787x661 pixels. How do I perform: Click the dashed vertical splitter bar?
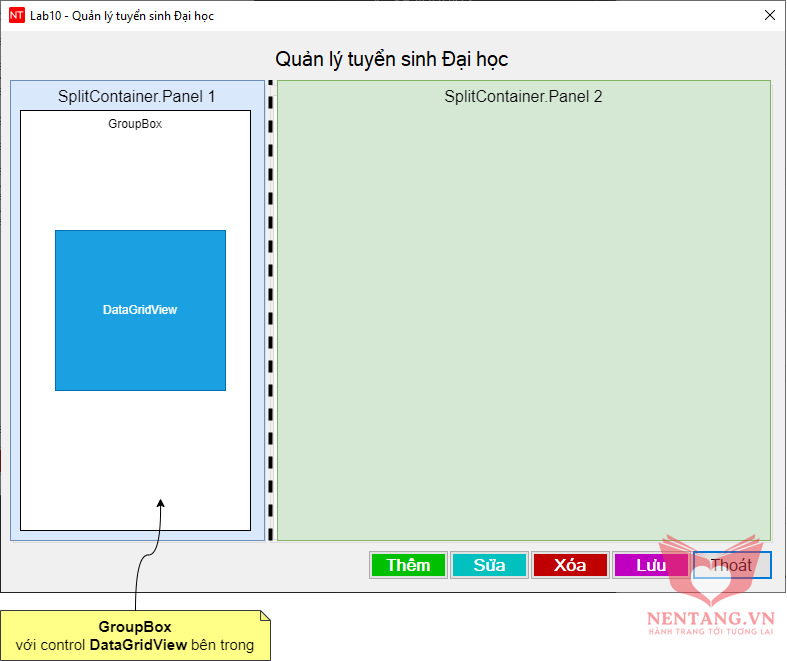271,310
